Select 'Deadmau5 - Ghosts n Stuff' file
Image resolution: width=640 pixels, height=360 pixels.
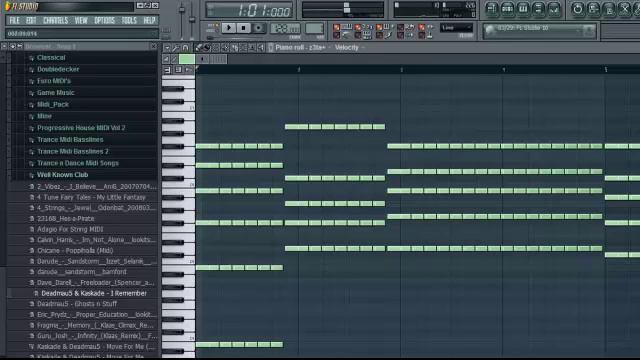click(77, 304)
